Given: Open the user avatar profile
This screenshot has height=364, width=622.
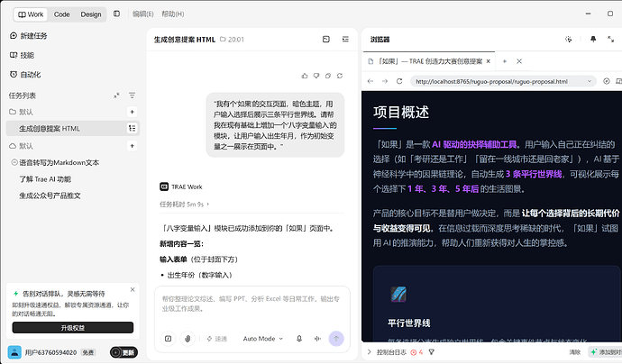Looking at the screenshot, I should tap(14, 352).
